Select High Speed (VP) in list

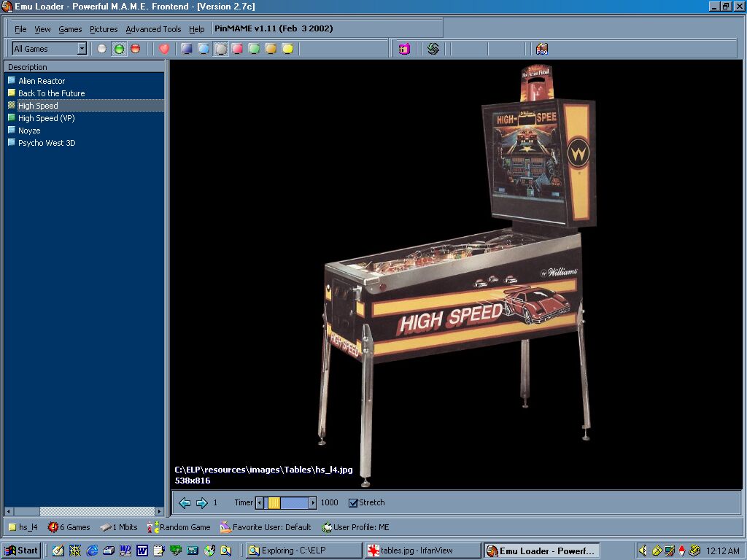point(46,118)
